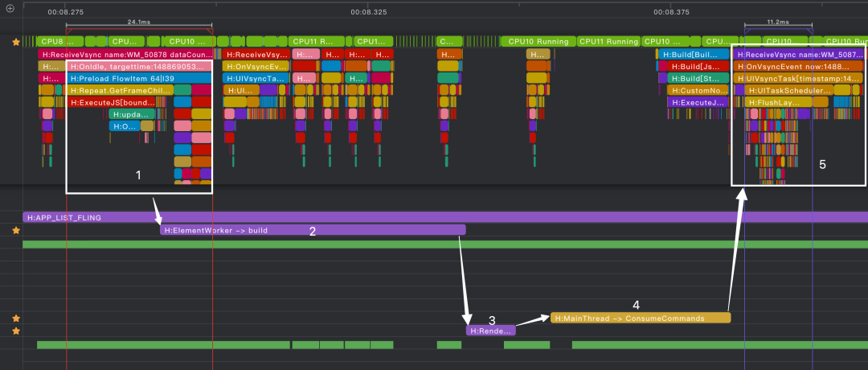Select the H:ReceiveVsync name:WM_50878 dataCoun slice
868x370 pixels.
(x=125, y=54)
